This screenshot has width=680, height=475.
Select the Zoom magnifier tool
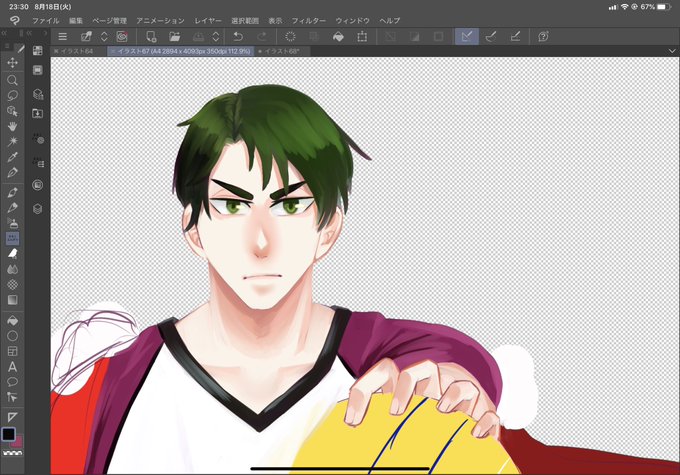12,80
